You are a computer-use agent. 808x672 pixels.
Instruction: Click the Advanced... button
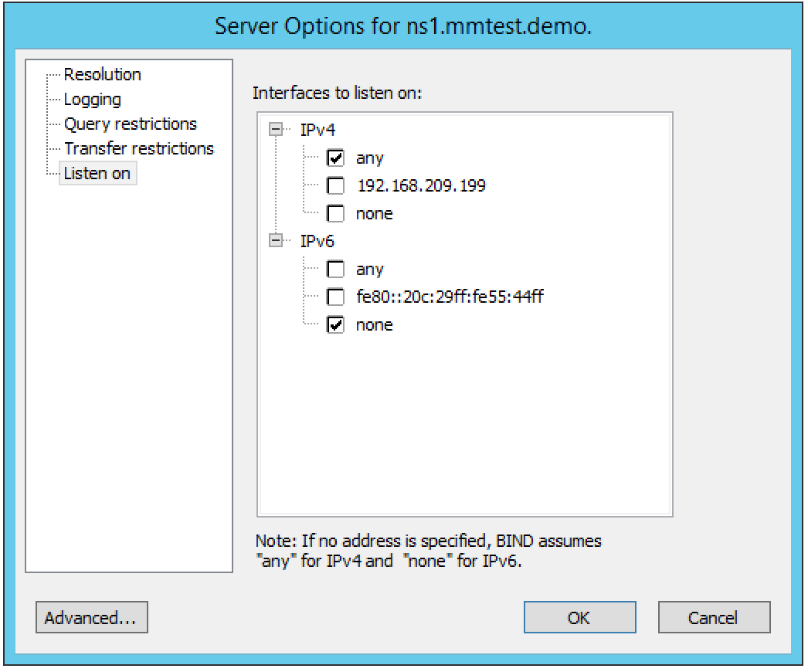pyautogui.click(x=91, y=618)
